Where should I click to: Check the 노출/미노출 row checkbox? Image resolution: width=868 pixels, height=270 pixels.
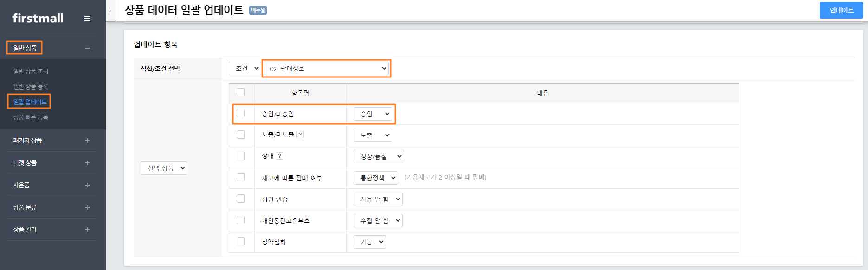coord(241,135)
